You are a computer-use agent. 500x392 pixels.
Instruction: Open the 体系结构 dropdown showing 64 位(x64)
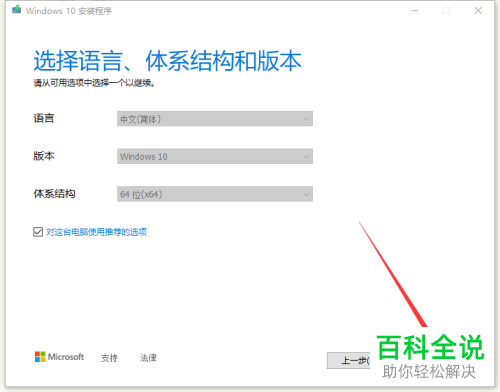coord(215,194)
